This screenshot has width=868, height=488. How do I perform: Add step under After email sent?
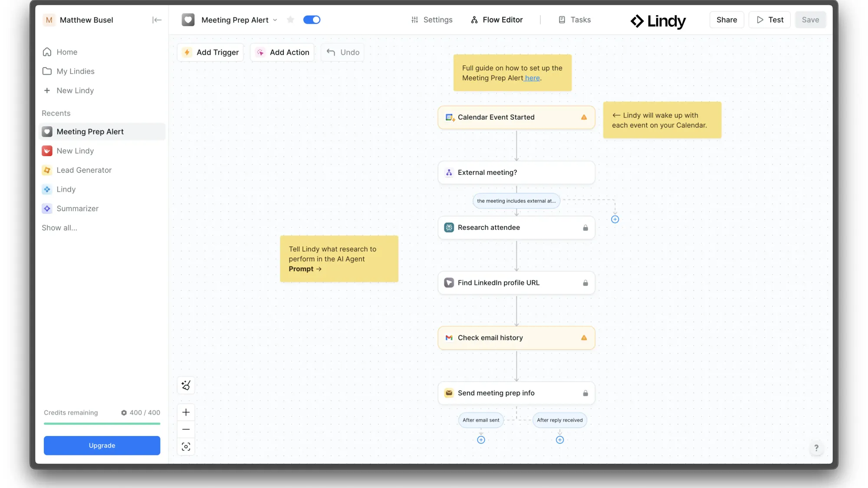tap(481, 440)
